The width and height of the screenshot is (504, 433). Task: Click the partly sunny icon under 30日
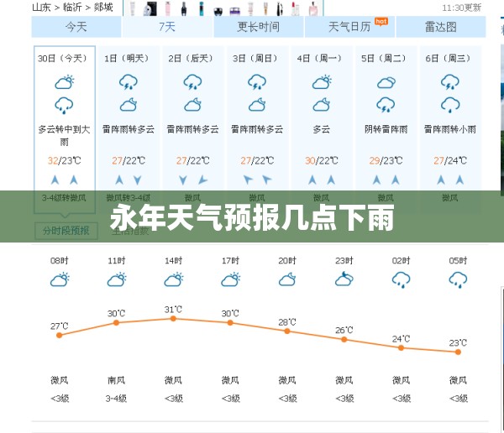click(65, 82)
